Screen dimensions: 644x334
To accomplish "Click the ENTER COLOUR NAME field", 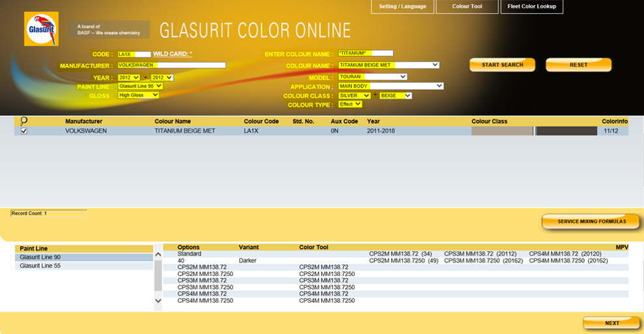I will 366,53.
